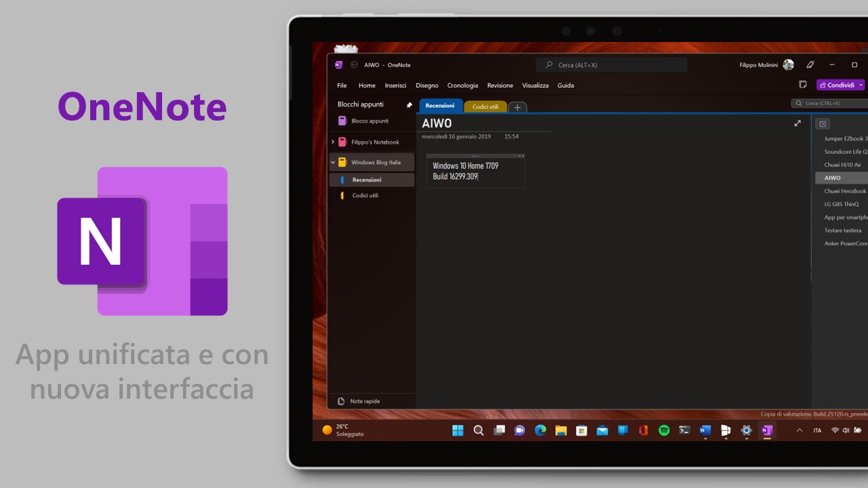Image resolution: width=868 pixels, height=488 pixels.
Task: Click the OneNote app logo in title bar
Action: coord(338,65)
